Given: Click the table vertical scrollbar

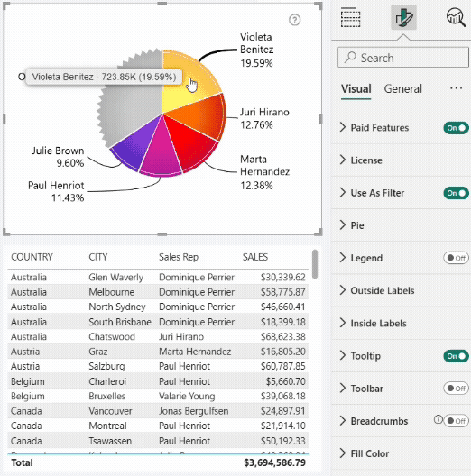Looking at the screenshot, I should point(315,264).
